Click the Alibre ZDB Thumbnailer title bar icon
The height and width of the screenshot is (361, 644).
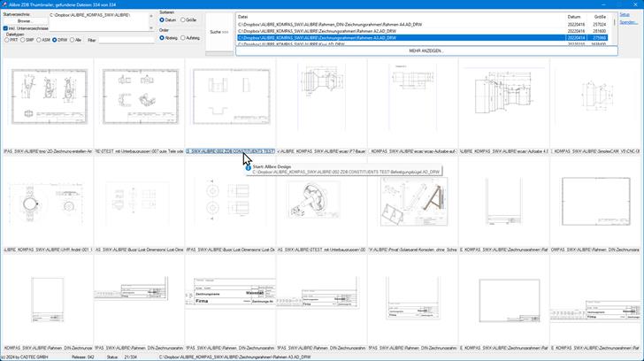pyautogui.click(x=4, y=4)
